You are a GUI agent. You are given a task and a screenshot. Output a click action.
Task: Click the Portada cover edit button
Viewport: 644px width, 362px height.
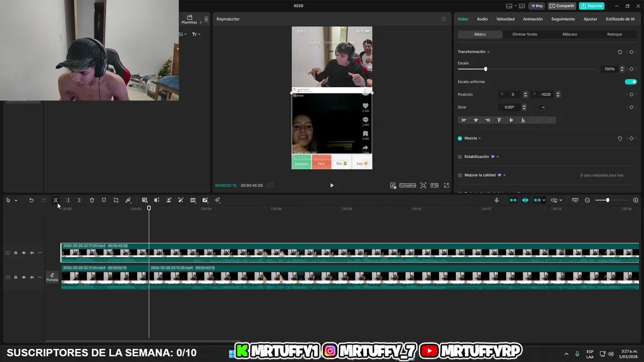click(x=52, y=278)
